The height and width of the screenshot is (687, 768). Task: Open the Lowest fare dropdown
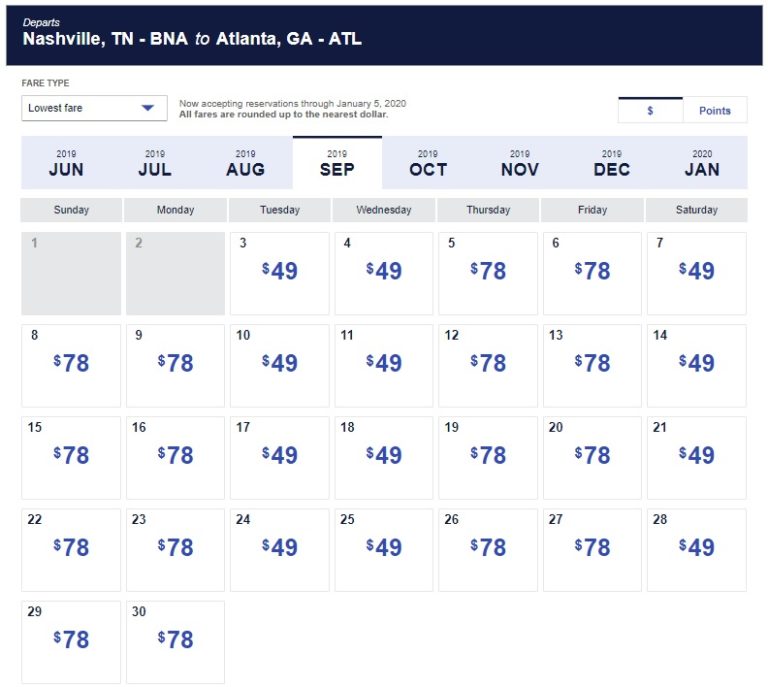[x=94, y=108]
